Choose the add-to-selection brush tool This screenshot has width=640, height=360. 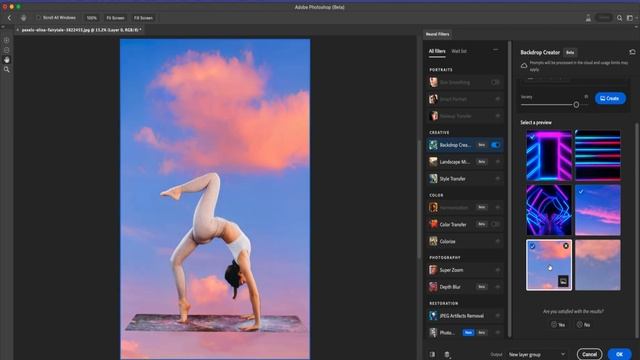[x=7, y=40]
